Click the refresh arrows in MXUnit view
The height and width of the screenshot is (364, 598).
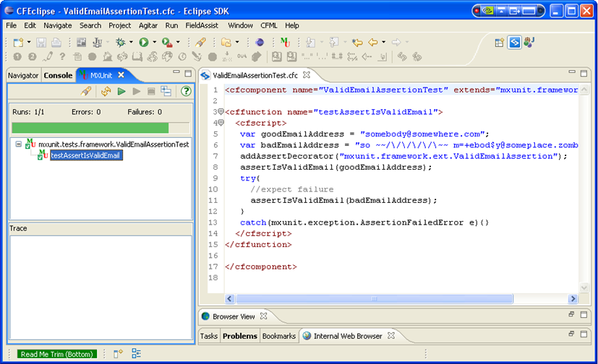click(106, 92)
